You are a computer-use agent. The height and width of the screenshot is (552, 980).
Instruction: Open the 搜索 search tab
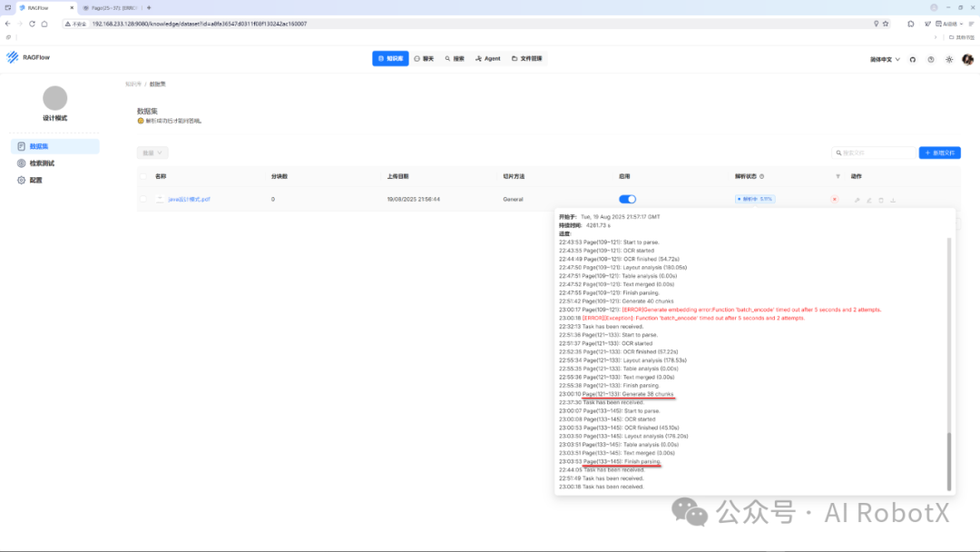pyautogui.click(x=455, y=59)
